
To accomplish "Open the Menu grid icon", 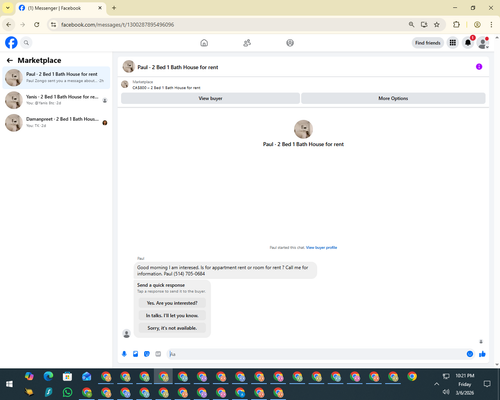I will 453,43.
